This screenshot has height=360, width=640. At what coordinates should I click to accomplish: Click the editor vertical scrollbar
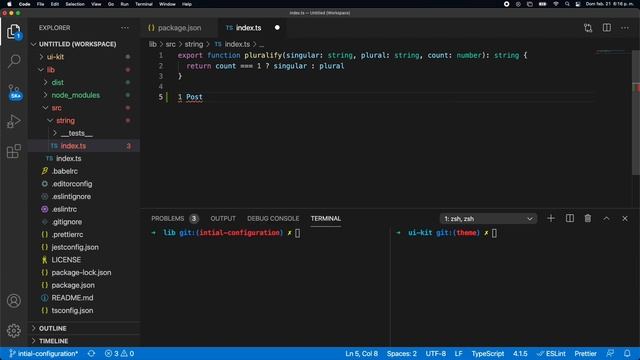[636, 112]
